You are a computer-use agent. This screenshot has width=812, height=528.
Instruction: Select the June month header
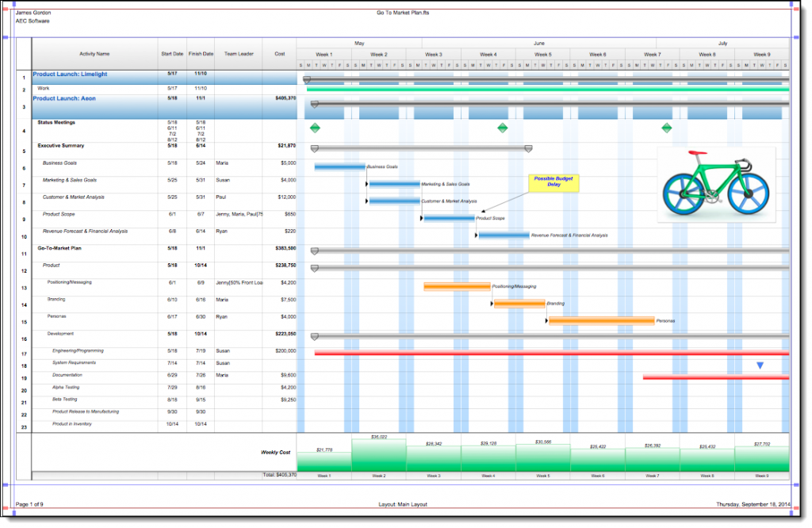point(538,43)
